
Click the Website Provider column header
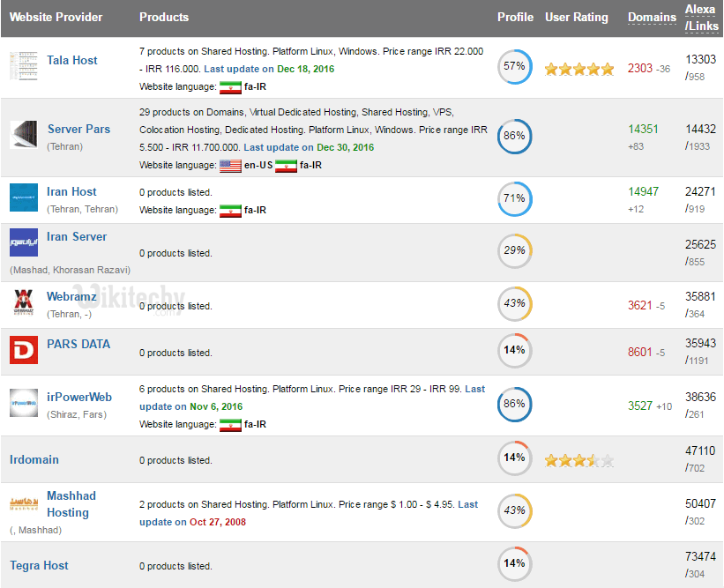point(56,18)
